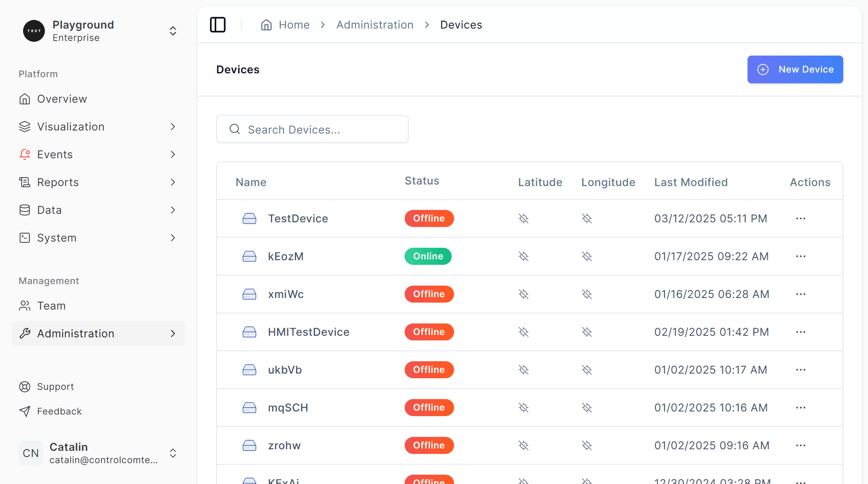Toggle the sidebar collapse control in the header
Screen dimensions: 868x484
[x=217, y=25]
